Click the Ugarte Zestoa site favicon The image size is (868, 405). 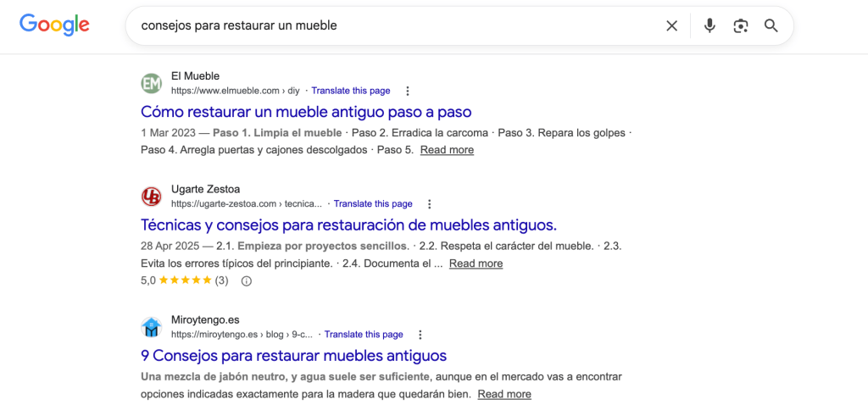(x=151, y=197)
